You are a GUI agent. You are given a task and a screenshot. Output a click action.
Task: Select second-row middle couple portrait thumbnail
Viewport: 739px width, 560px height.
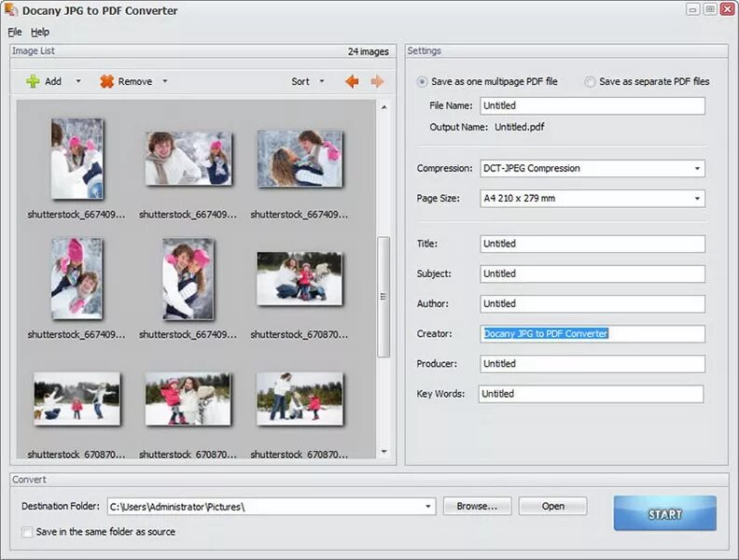click(188, 279)
